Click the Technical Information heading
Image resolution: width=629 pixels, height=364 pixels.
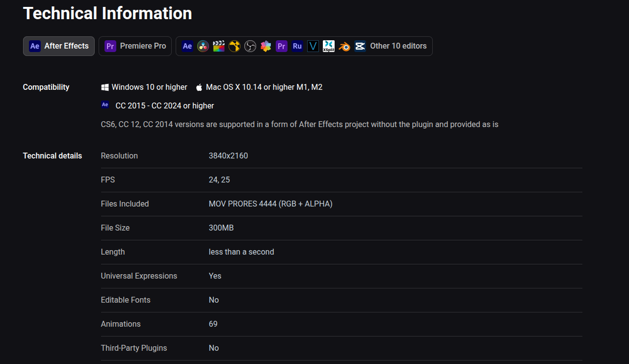tap(108, 13)
